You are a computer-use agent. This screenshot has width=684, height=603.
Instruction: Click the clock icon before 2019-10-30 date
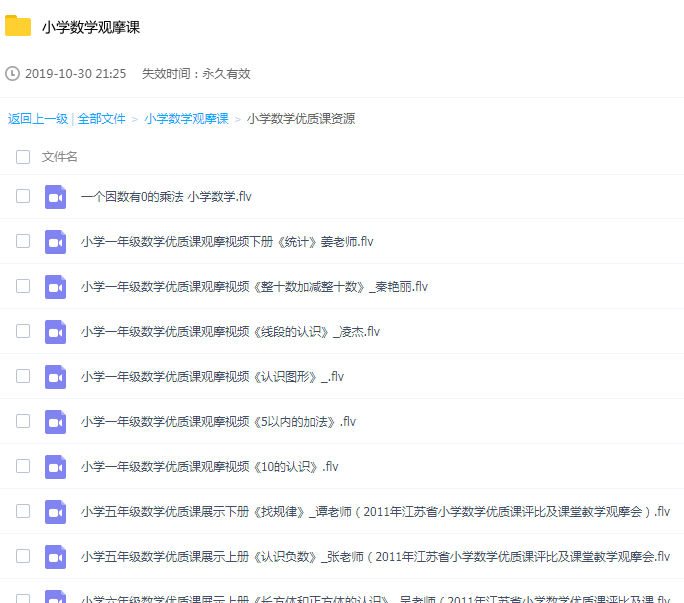tap(12, 73)
